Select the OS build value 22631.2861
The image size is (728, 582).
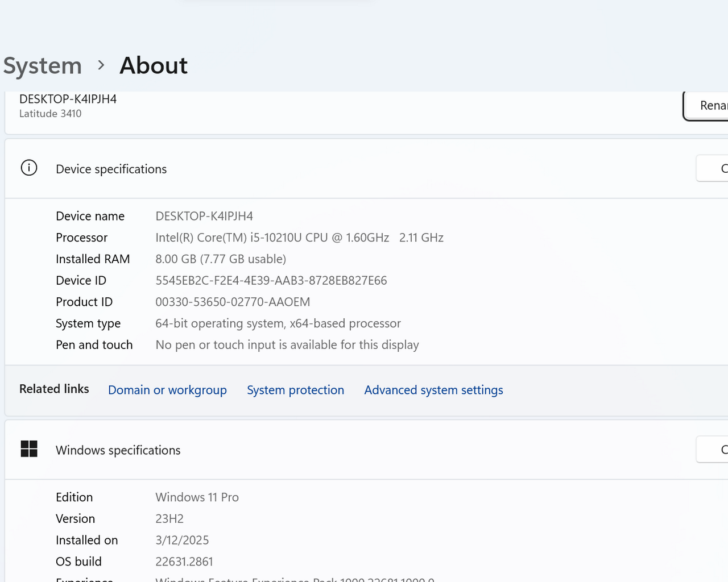184,562
